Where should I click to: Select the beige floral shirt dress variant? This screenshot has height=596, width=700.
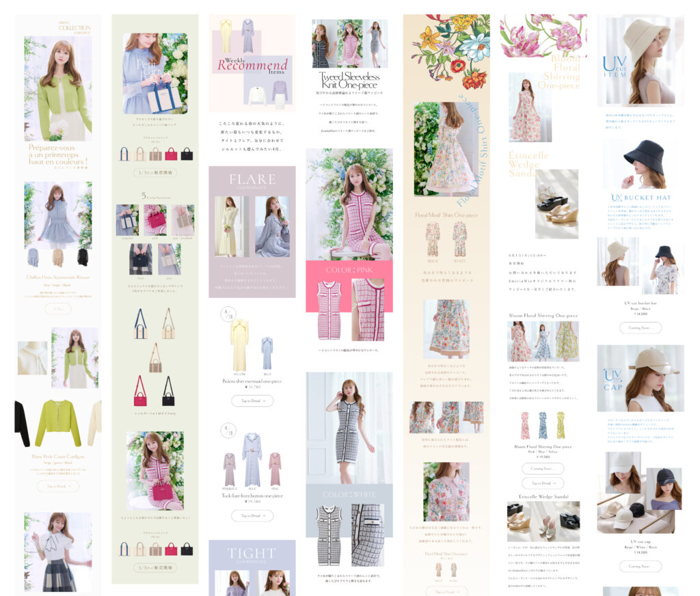pos(431,240)
